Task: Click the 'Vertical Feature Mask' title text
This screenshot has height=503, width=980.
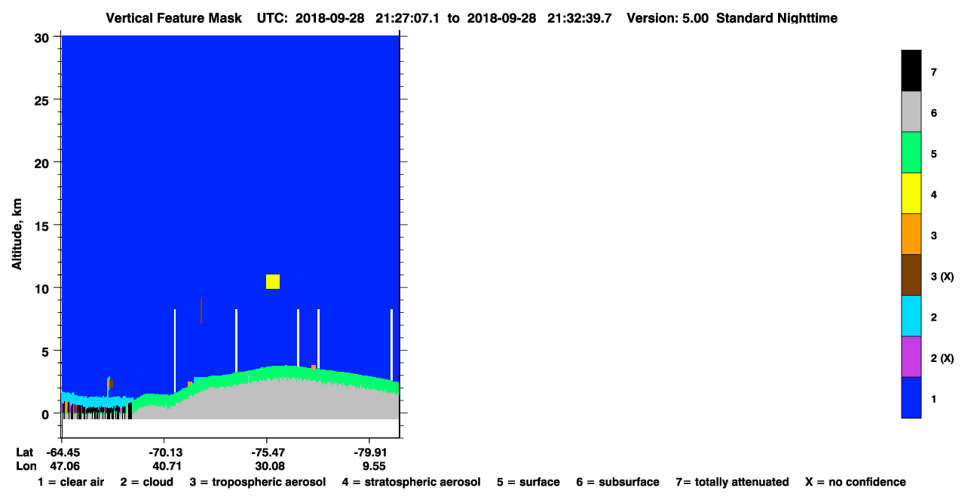Action: [173, 18]
